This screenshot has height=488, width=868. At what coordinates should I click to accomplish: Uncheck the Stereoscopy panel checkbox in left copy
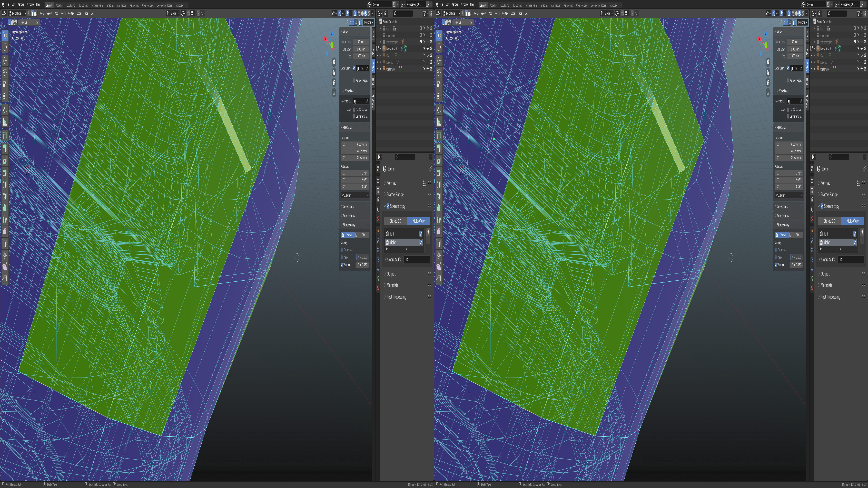click(388, 206)
